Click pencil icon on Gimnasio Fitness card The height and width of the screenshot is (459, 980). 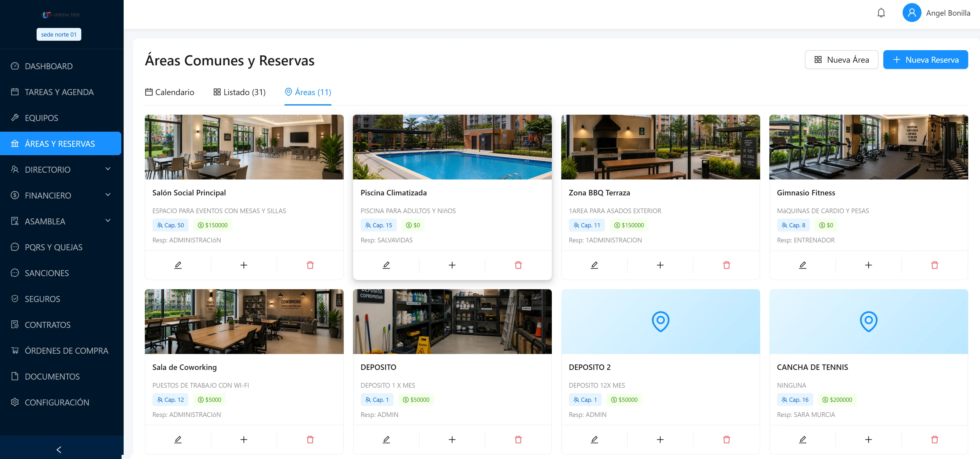point(802,265)
